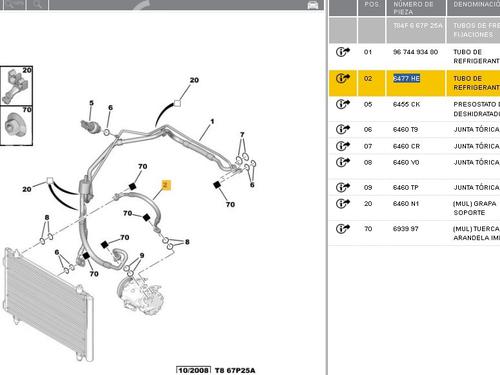The width and height of the screenshot is (500, 375).
Task: Open info icon for 6460 V0 row
Action: click(x=343, y=162)
